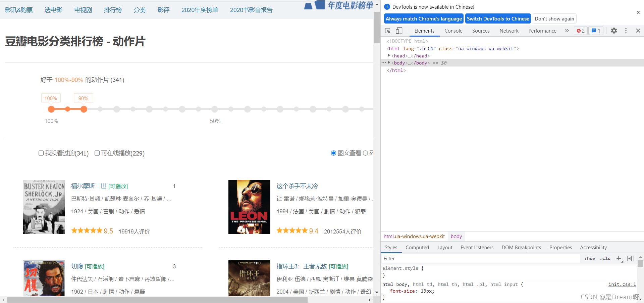The height and width of the screenshot is (303, 644).
Task: Open the Sherlock Jr. poster thumbnail
Action: [44, 207]
